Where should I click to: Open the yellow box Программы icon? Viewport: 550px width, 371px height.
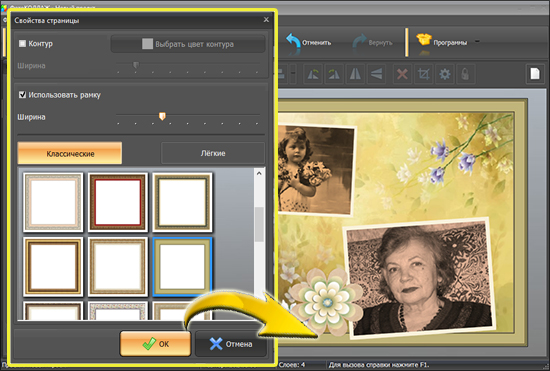[x=423, y=40]
